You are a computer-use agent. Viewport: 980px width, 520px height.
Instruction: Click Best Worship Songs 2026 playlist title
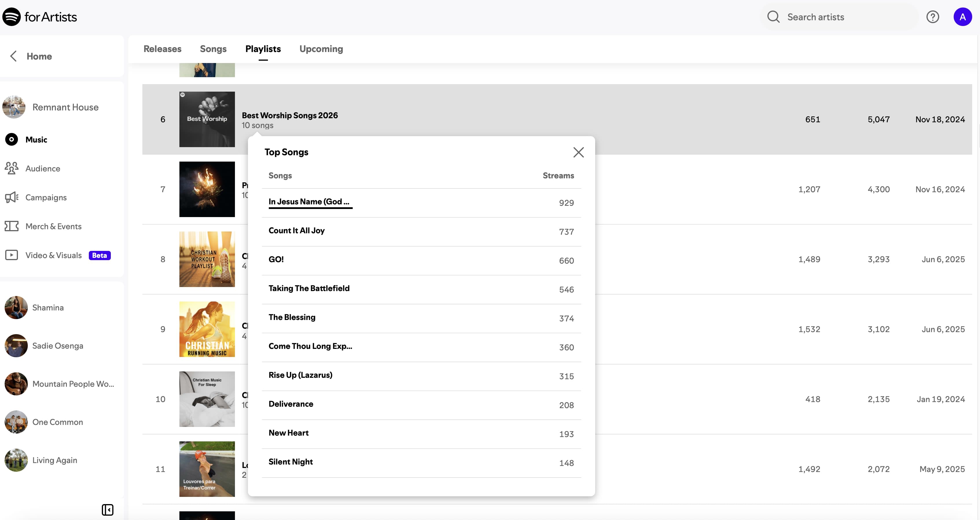coord(290,115)
